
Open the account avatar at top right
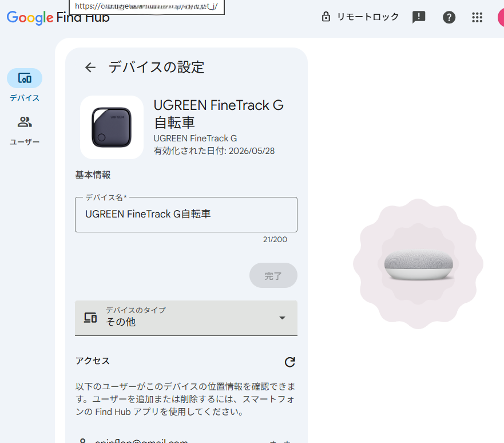[501, 17]
